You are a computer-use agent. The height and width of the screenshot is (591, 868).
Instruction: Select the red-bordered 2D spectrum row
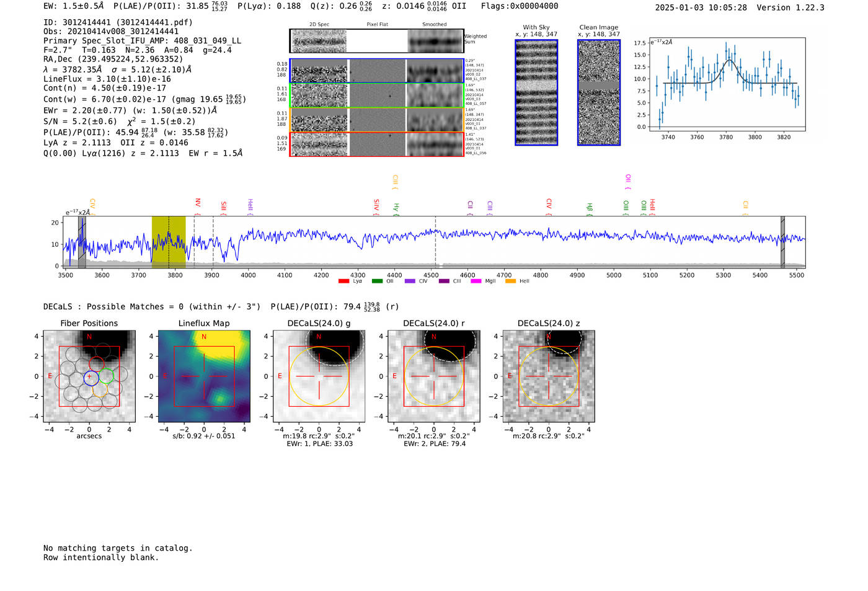[377, 144]
